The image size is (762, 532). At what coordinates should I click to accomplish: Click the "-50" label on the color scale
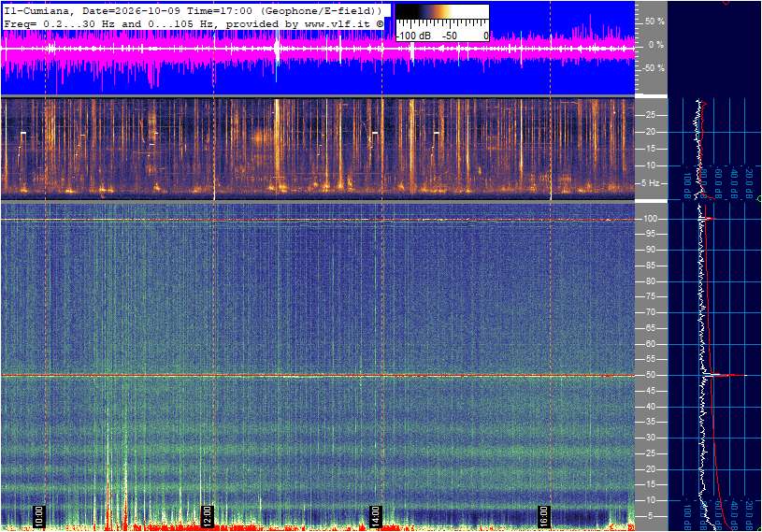point(450,36)
